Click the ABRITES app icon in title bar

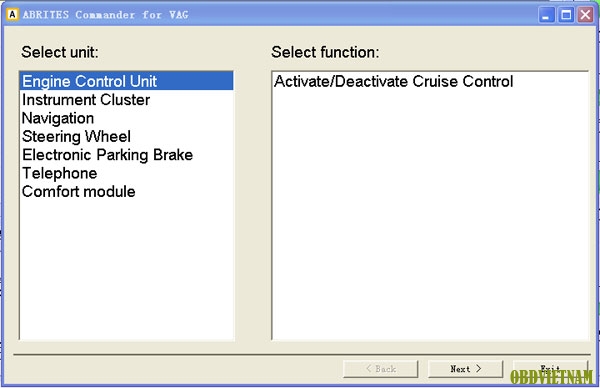13,15
